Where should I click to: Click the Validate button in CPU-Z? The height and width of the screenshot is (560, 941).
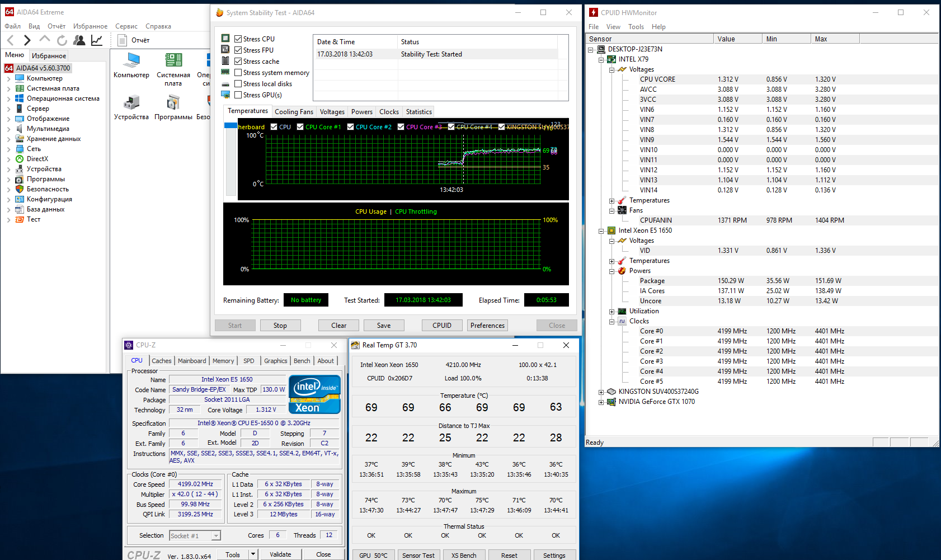coord(280,554)
